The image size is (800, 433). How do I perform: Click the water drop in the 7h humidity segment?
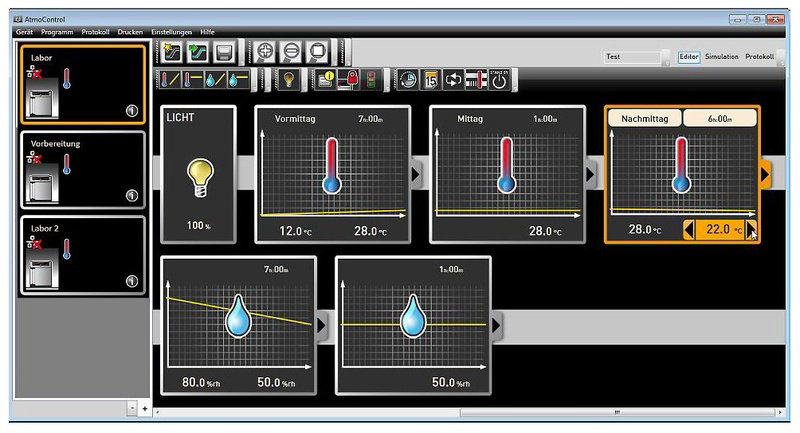click(238, 316)
